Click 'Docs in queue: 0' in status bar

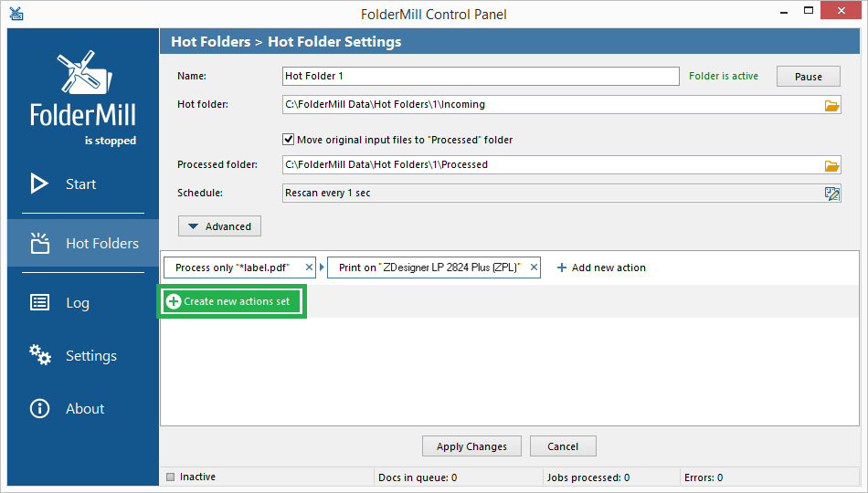[x=418, y=477]
